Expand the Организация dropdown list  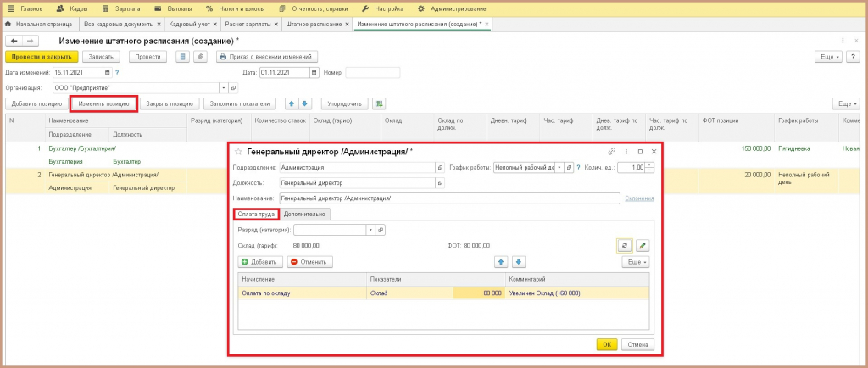224,87
